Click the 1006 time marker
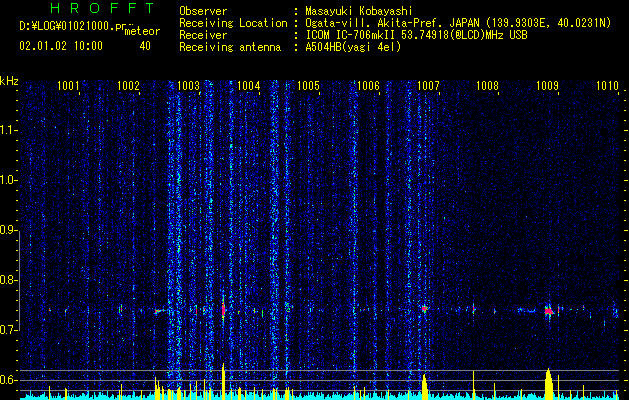Screen dimensions: 629x400 [368, 85]
